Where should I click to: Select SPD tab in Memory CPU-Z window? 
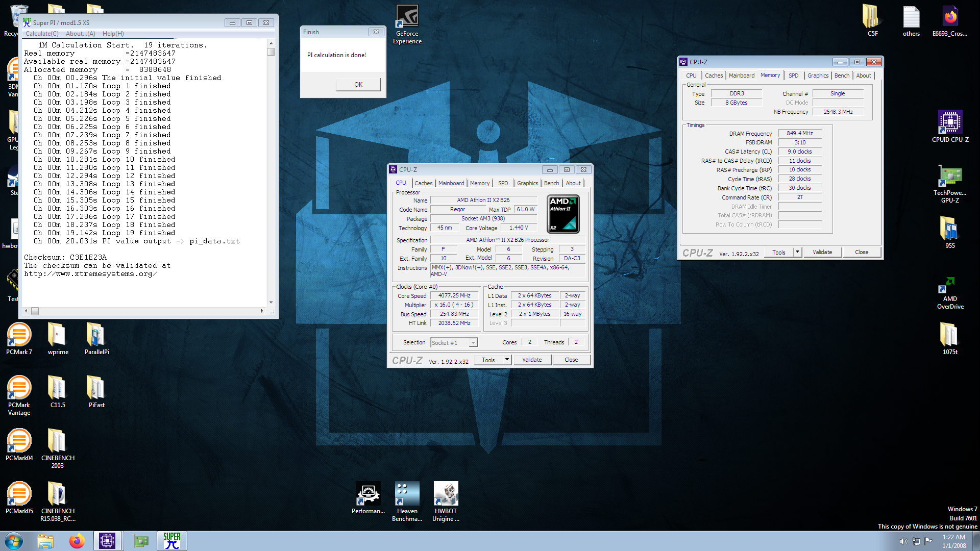[x=793, y=76]
